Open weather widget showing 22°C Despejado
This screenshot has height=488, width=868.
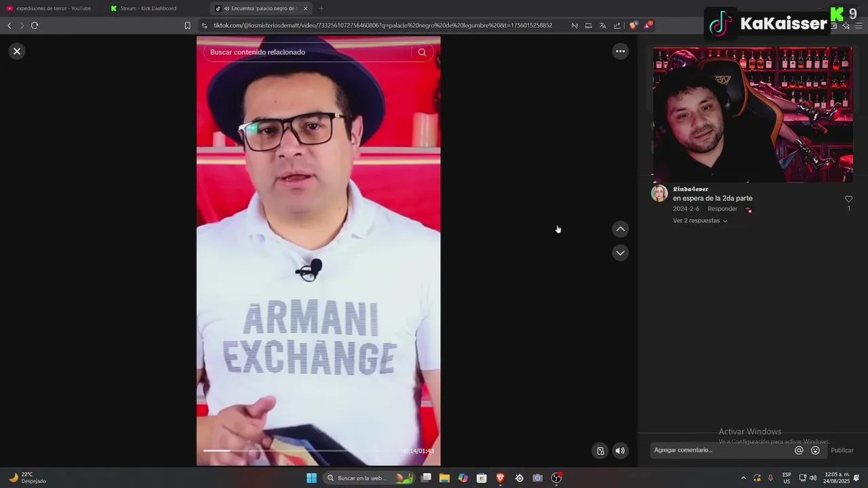click(27, 478)
